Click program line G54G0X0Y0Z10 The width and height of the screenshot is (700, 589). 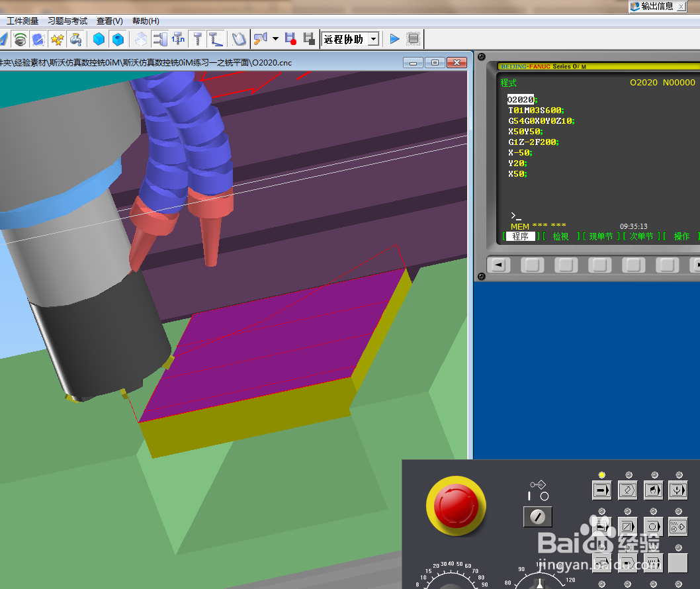coord(541,121)
